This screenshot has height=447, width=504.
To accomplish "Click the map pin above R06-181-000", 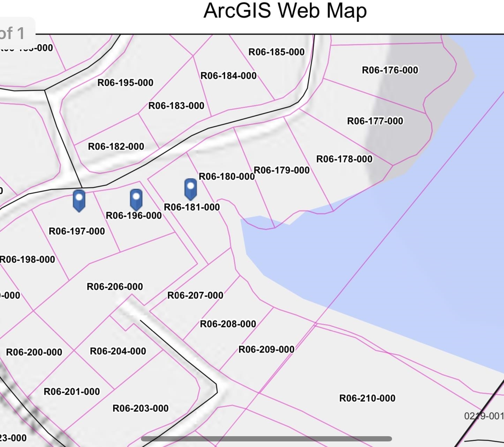I will tap(190, 190).
